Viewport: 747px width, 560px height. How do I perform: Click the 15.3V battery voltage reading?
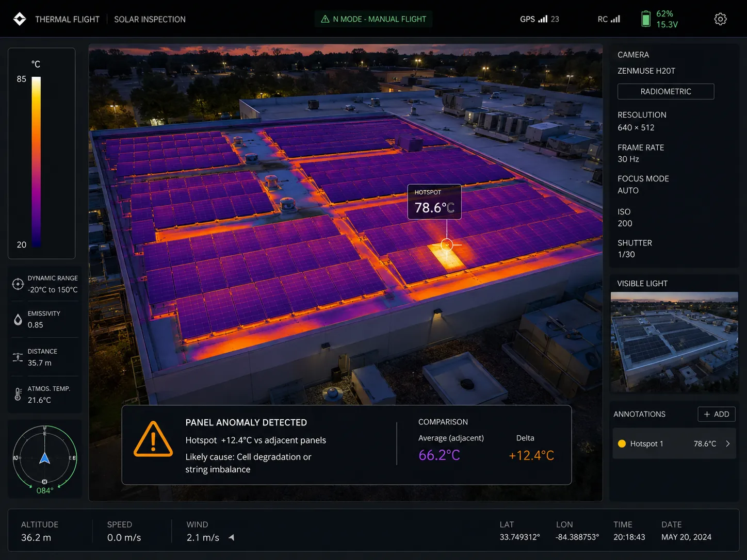(667, 24)
